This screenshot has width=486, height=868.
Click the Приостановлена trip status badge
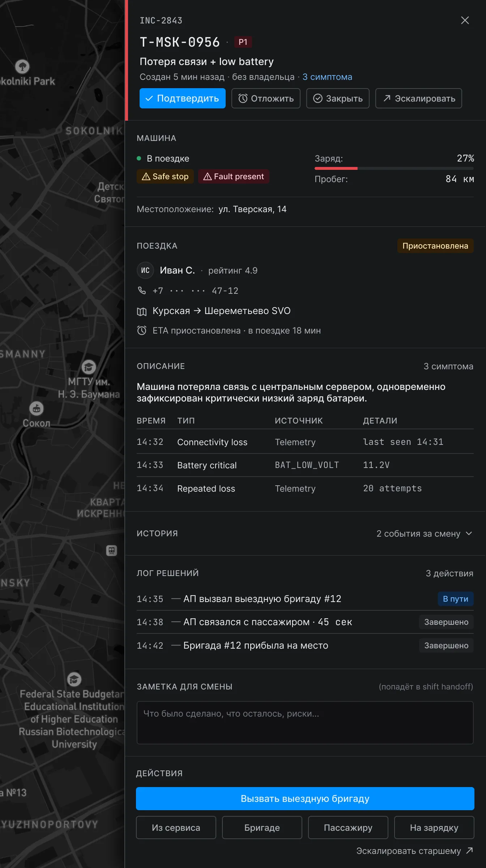(x=435, y=246)
